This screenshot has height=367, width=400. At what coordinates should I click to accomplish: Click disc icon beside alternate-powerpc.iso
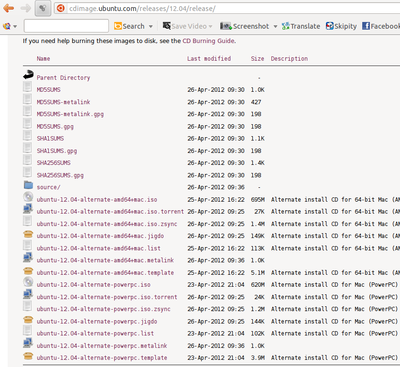tap(28, 282)
